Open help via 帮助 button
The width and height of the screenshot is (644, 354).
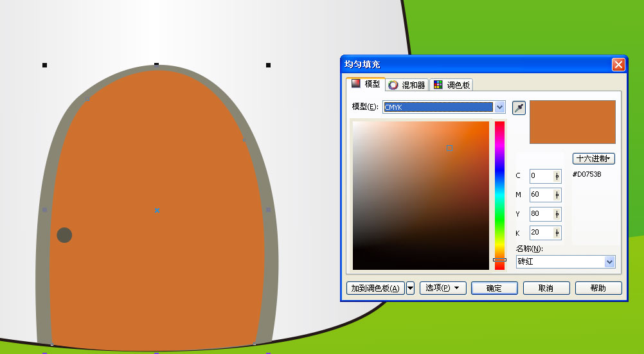598,288
